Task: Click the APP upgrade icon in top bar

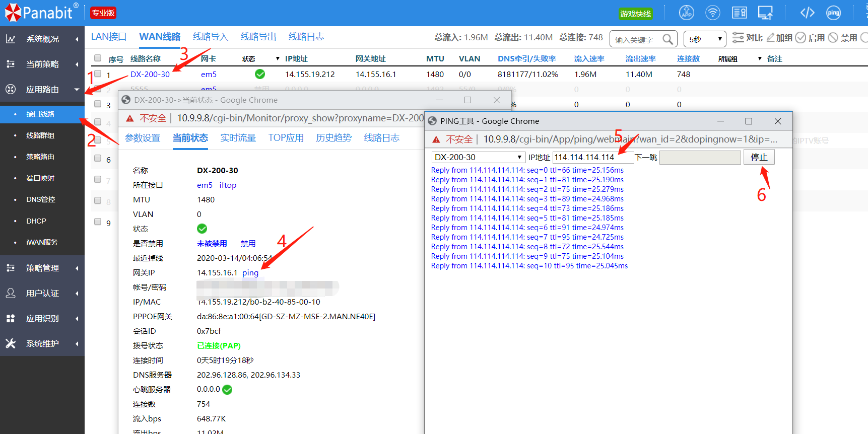Action: coord(686,13)
